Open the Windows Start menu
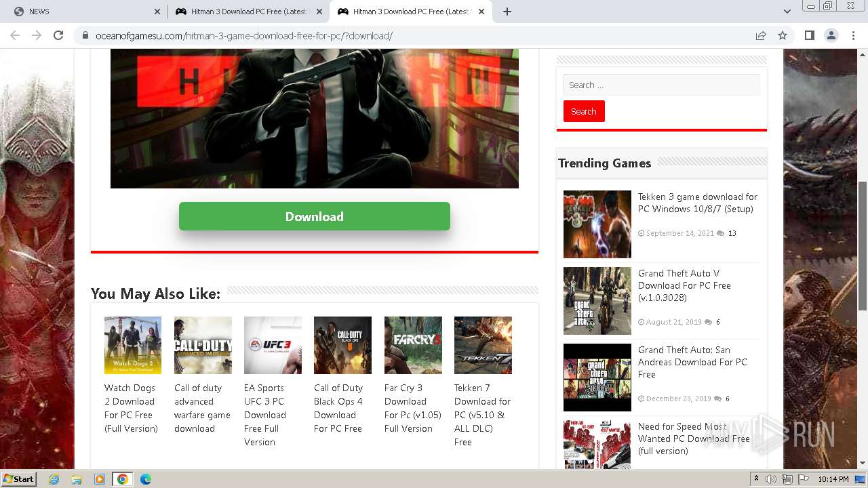868x488 pixels. coord(19,479)
